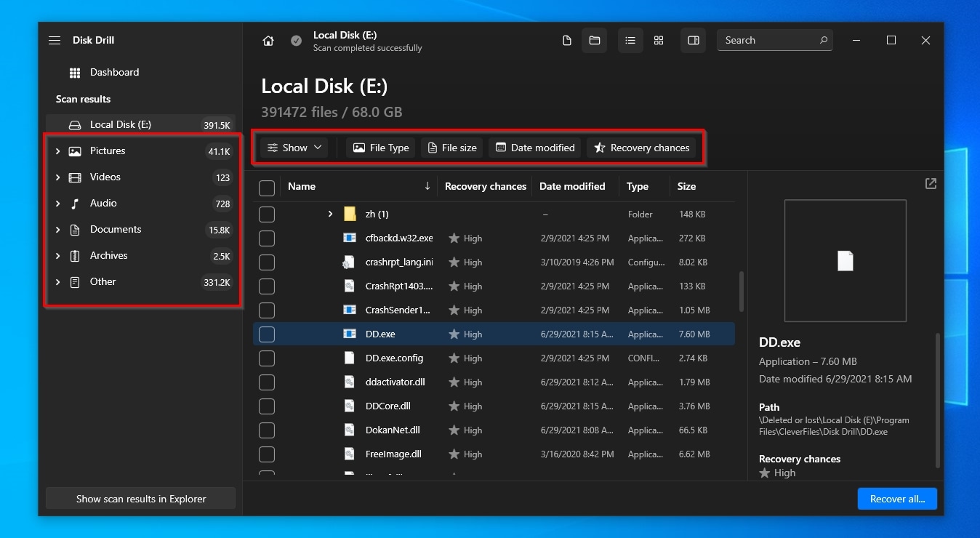Select grid thumbnails view icon

coord(659,41)
